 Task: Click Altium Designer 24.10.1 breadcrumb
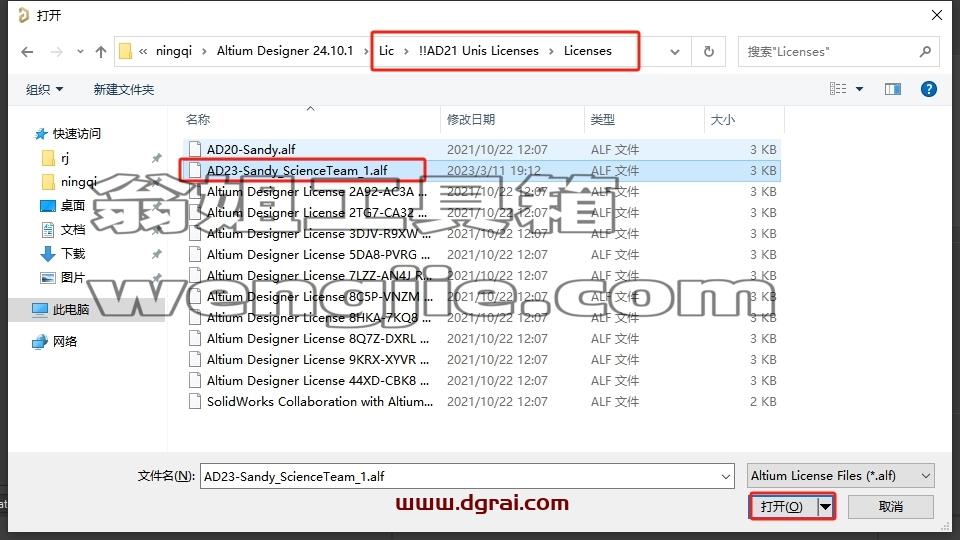coord(285,51)
